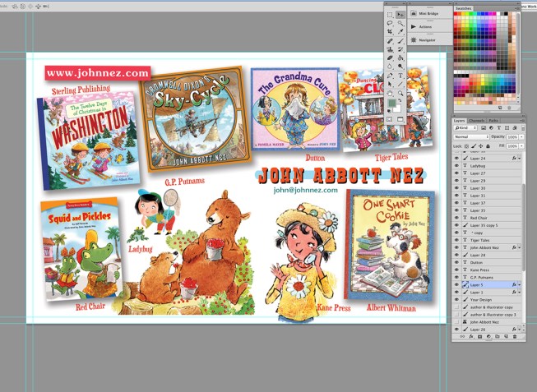Expand Layer 5 effects arrow
The height and width of the screenshot is (392, 537).
[x=520, y=285]
